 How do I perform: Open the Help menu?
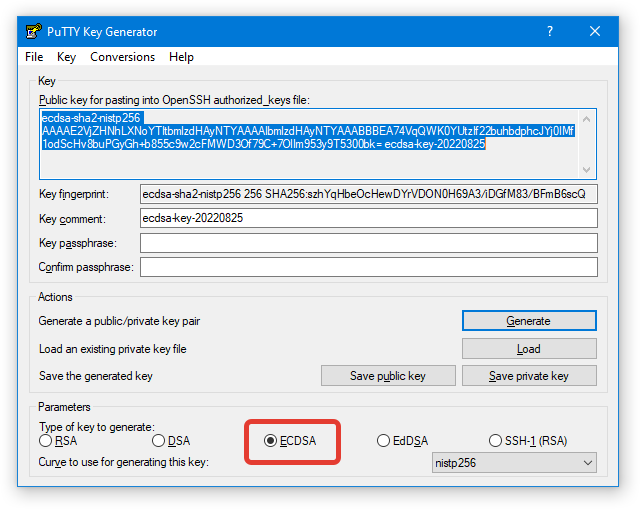(181, 57)
